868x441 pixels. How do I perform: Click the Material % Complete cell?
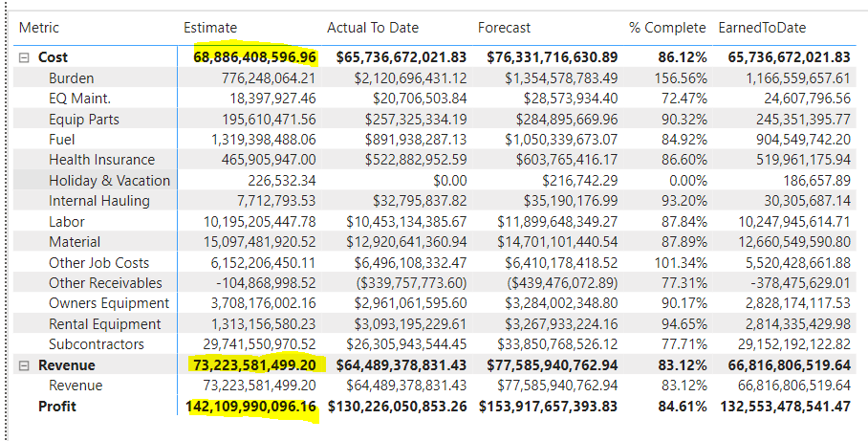(x=684, y=242)
